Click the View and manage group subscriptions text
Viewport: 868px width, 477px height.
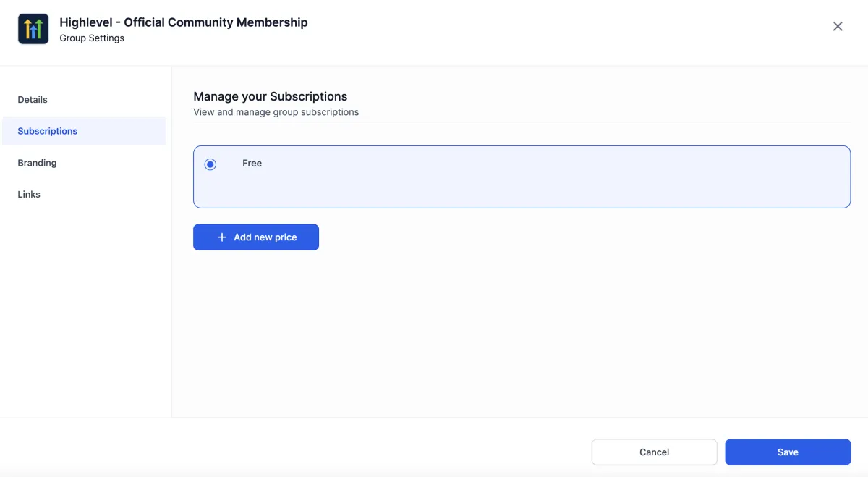point(276,112)
